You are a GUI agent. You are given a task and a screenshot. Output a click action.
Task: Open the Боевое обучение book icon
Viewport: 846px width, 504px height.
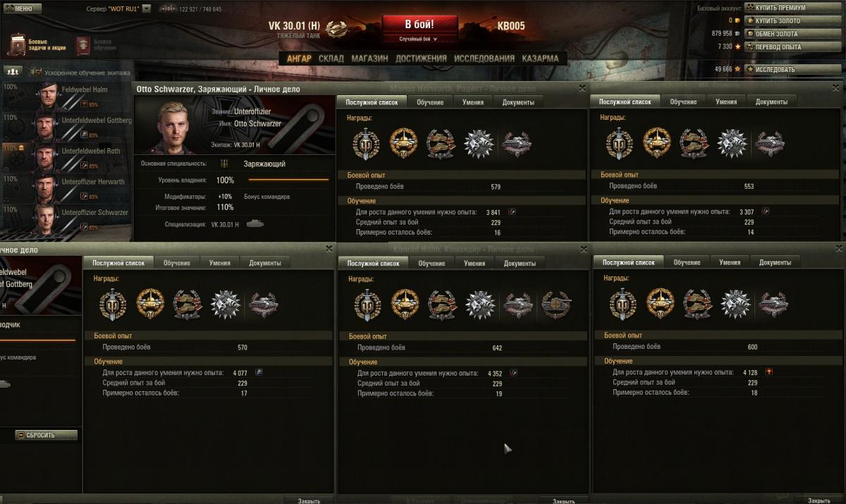click(83, 45)
